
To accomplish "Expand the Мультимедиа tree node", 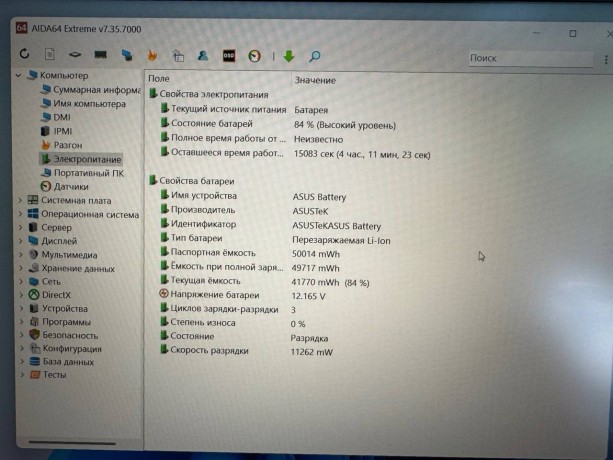I will click(21, 254).
